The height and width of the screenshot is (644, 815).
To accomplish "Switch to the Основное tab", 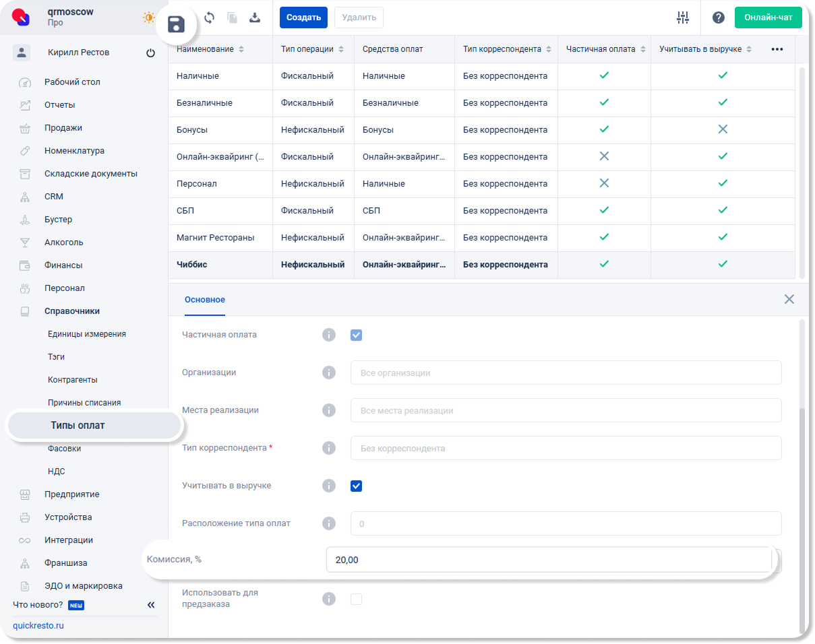I will point(205,300).
